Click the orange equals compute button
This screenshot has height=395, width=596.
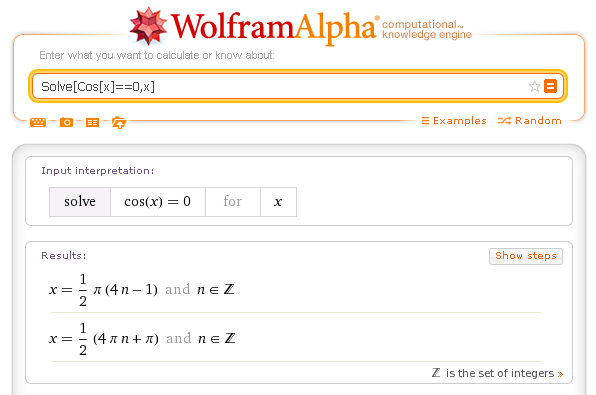[550, 86]
